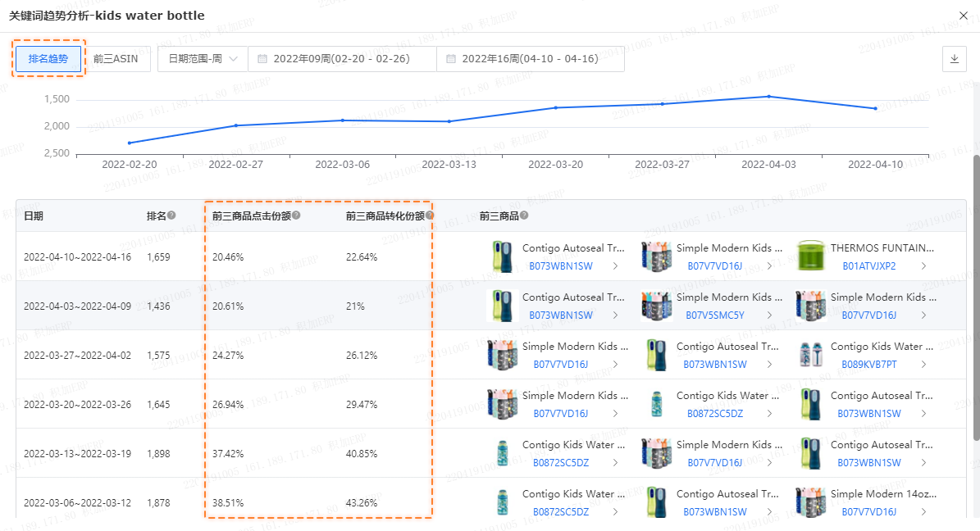Screen dimensions: 980x531
Task: Open ASIN B0872SC5DZ in 03-20 week row
Action: [715, 414]
